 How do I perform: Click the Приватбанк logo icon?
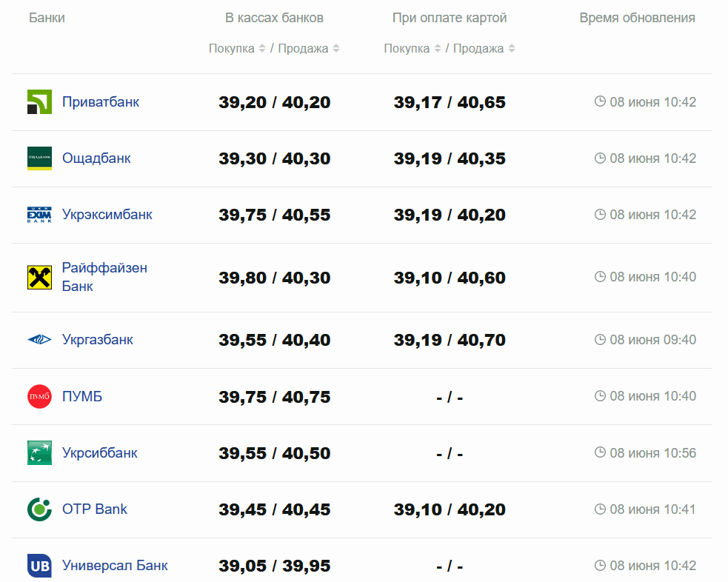[x=39, y=102]
